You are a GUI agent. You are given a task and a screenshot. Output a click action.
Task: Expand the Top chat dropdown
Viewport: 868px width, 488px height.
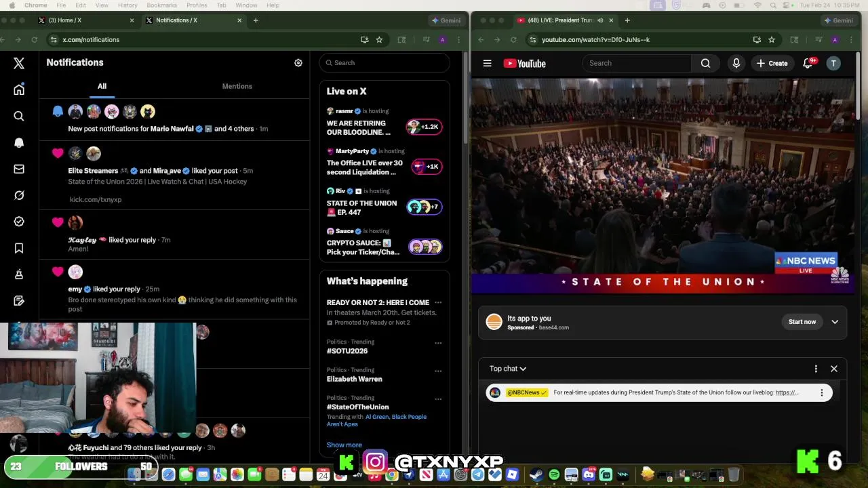coord(508,369)
